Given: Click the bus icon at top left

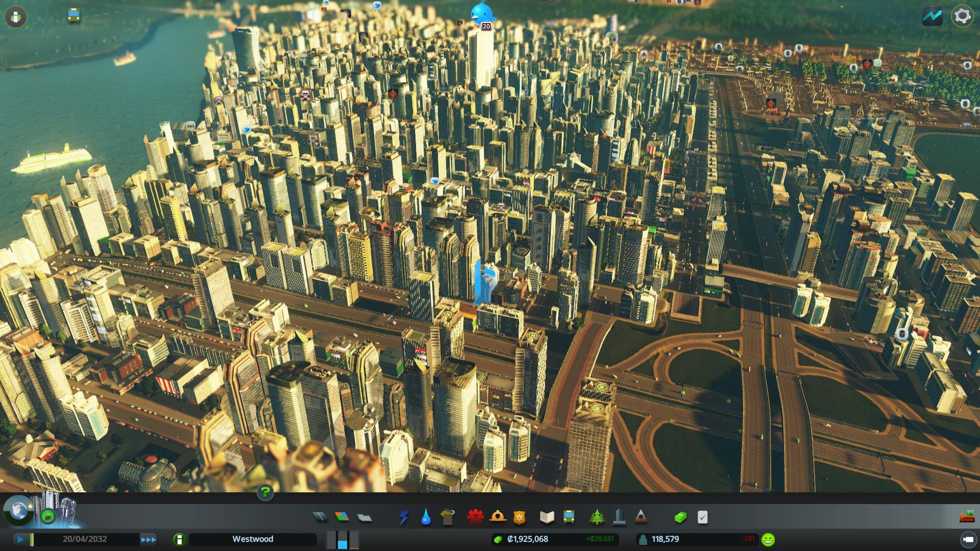Looking at the screenshot, I should pyautogui.click(x=74, y=16).
